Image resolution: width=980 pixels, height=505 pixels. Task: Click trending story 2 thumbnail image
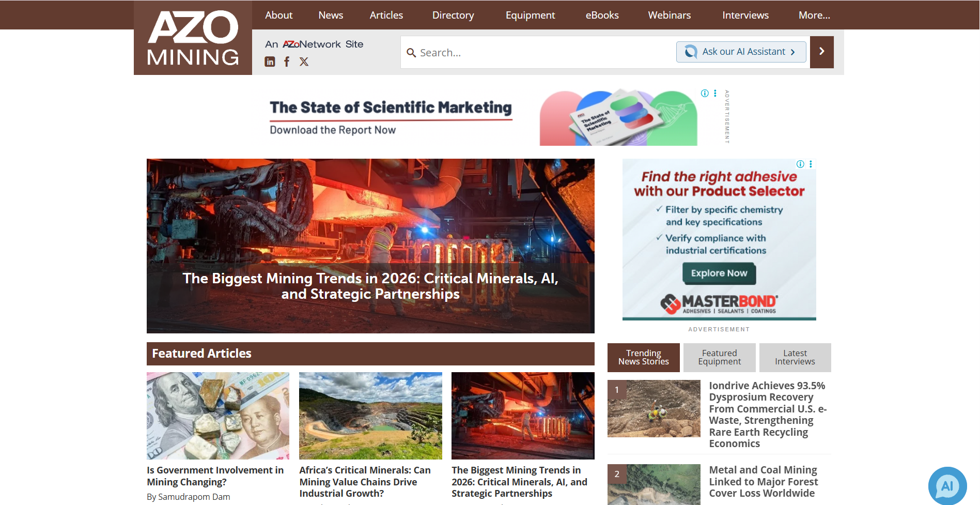[654, 485]
